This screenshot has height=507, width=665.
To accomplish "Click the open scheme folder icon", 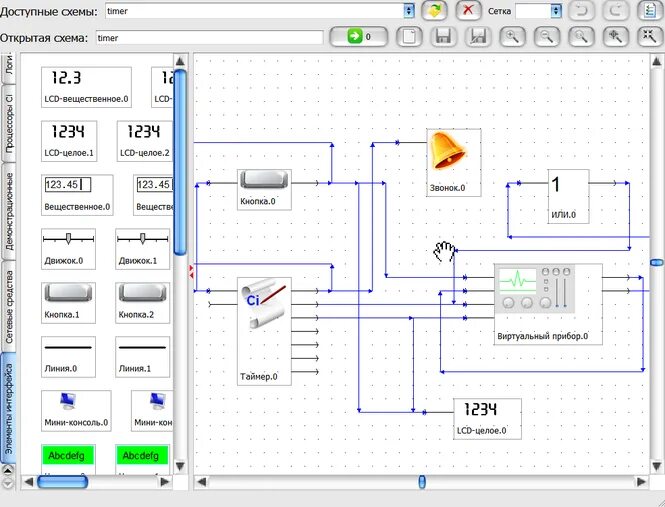I will (x=434, y=11).
